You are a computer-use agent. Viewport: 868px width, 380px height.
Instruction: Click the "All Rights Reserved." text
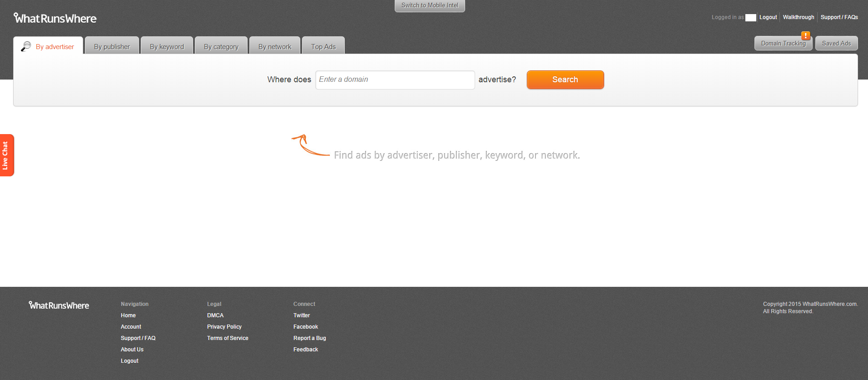tap(788, 311)
